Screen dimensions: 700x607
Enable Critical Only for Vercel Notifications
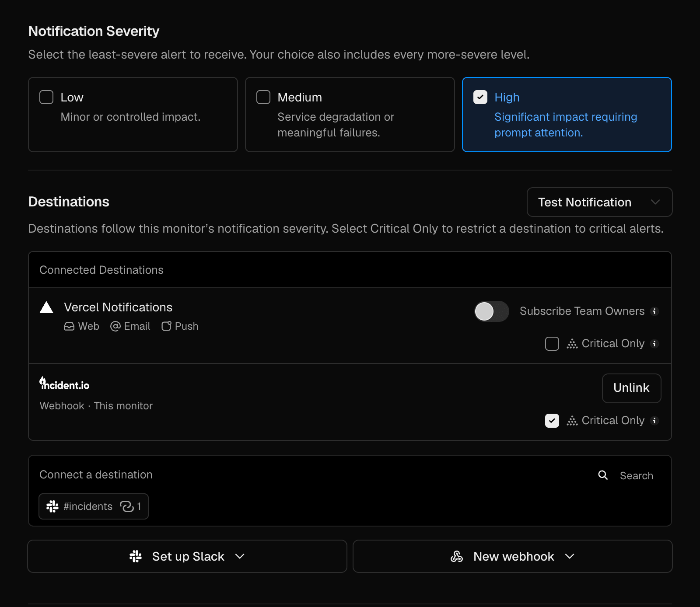tap(552, 344)
